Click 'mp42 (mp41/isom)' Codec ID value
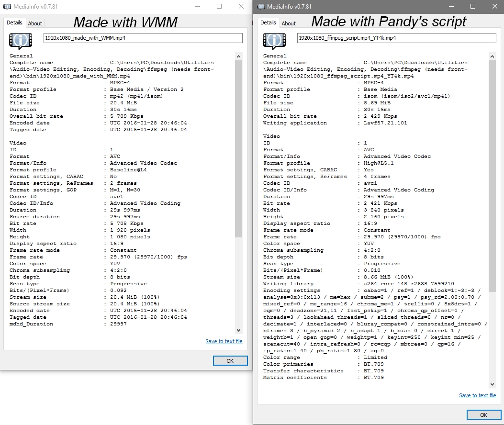 (136, 96)
